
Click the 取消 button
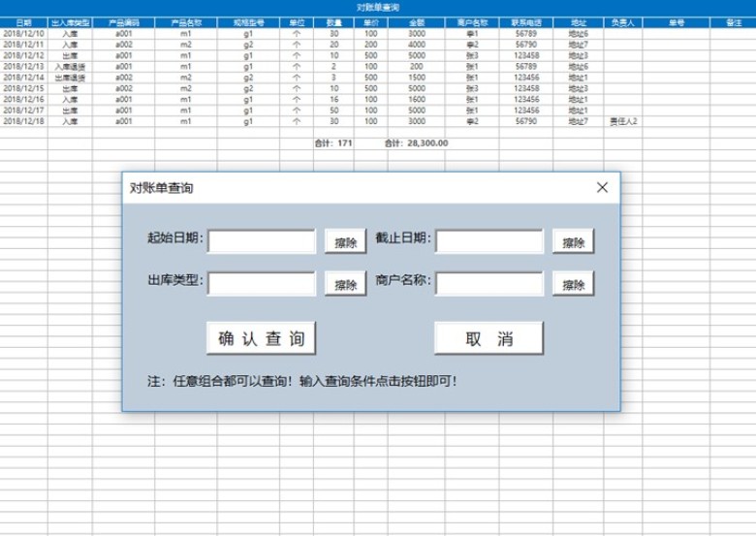click(488, 338)
